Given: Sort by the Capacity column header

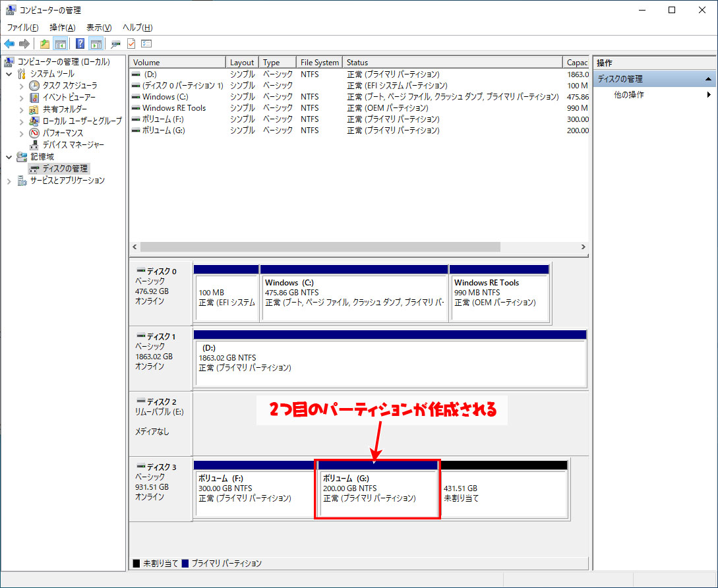Looking at the screenshot, I should point(576,63).
